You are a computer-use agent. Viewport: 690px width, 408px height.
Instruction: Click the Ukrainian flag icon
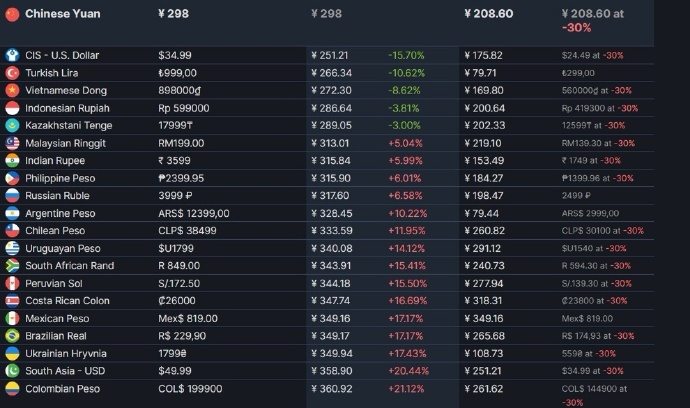[12, 353]
